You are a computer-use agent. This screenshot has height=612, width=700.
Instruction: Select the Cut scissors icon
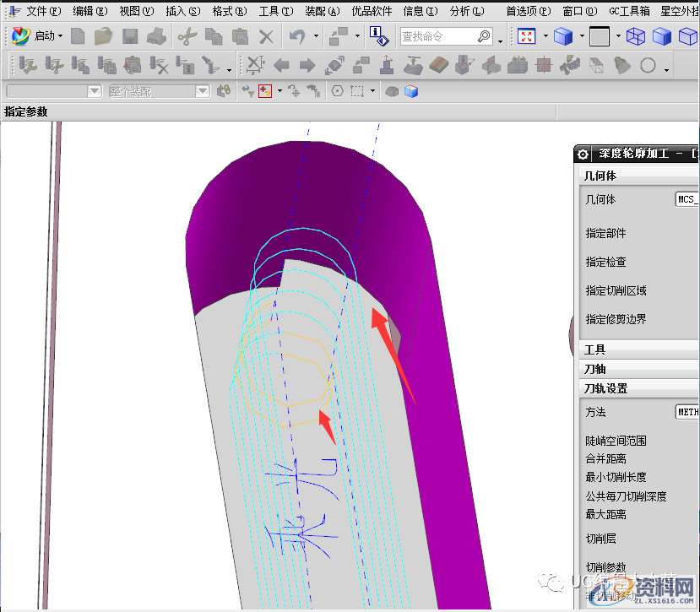(187, 36)
